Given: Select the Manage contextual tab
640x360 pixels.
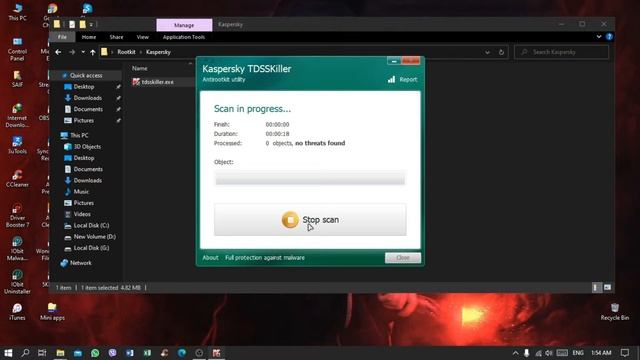Looking at the screenshot, I should click(x=184, y=25).
